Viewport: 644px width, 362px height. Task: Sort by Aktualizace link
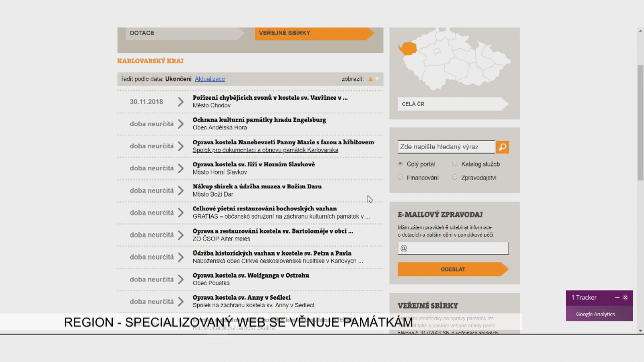click(210, 79)
